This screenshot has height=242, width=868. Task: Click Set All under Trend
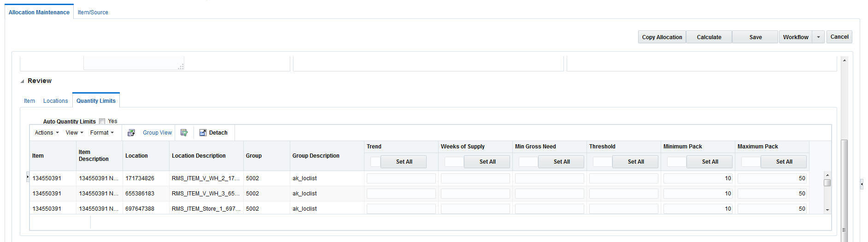(404, 162)
